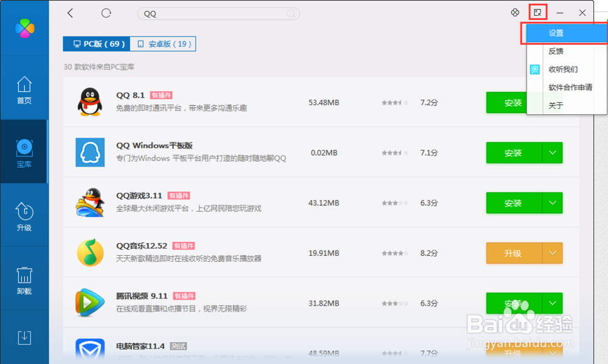Viewport: 608px width, 364px height.
Task: Navigate back using the back arrow
Action: (70, 13)
